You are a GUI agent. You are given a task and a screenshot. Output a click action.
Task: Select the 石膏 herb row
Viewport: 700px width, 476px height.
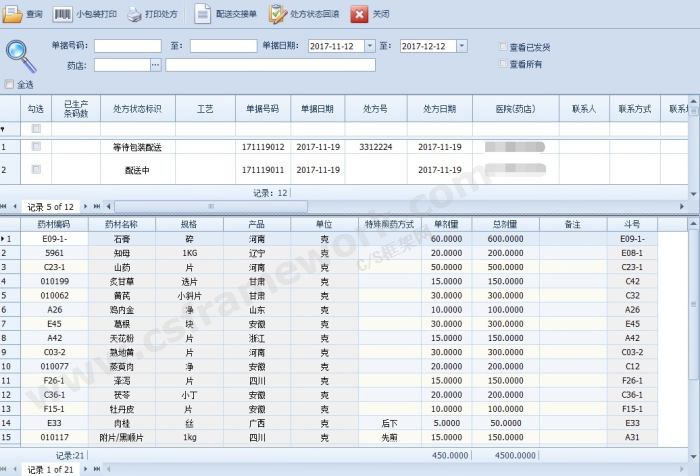pos(122,239)
